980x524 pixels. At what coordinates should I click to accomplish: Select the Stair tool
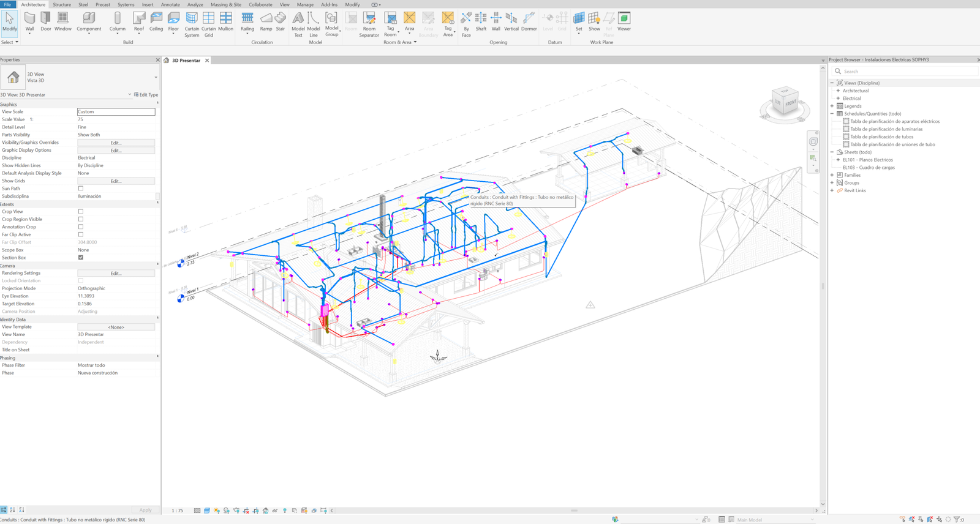point(280,22)
